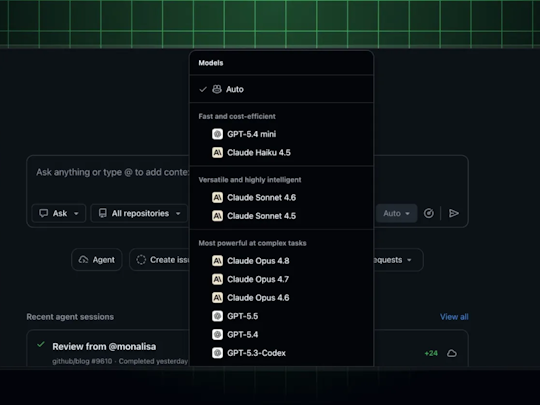Click the Anthropic icon next to Claude Opus 4.6
540x405 pixels.
(217, 298)
